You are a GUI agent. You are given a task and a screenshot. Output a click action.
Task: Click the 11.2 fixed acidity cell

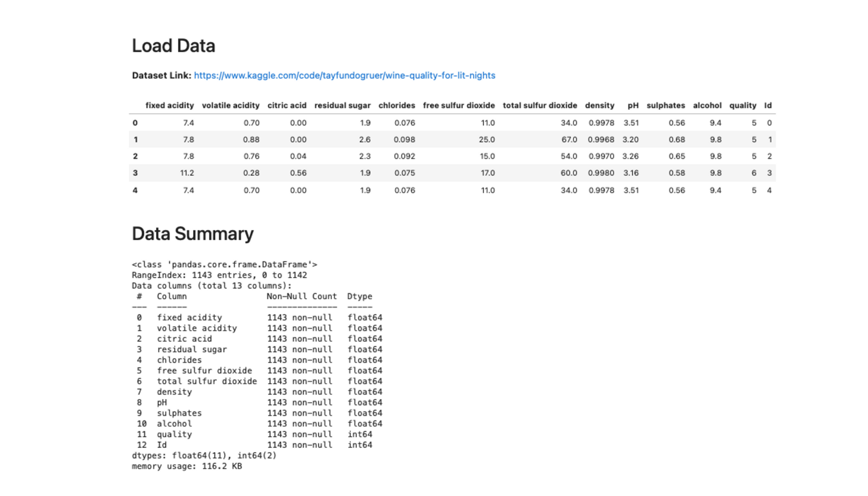point(187,173)
